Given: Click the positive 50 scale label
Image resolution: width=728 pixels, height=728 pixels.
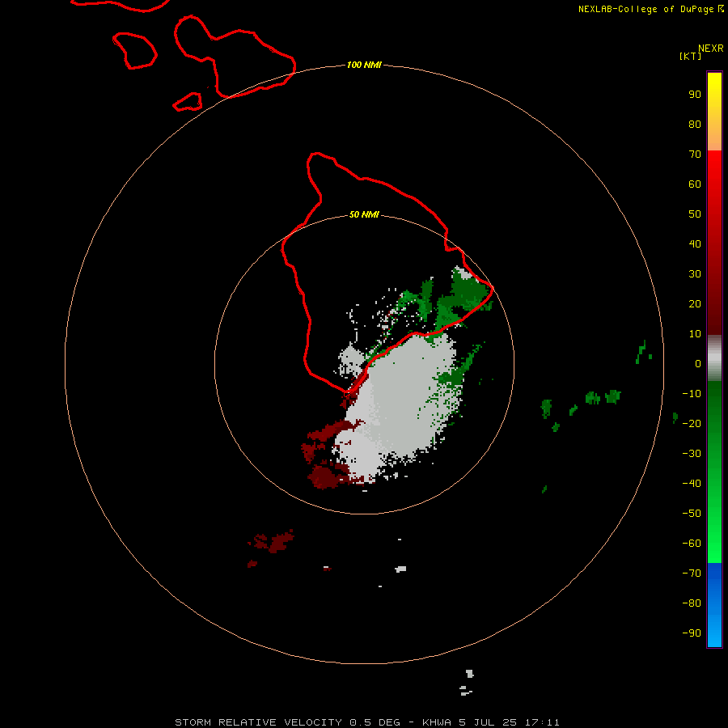Looking at the screenshot, I should 695,214.
